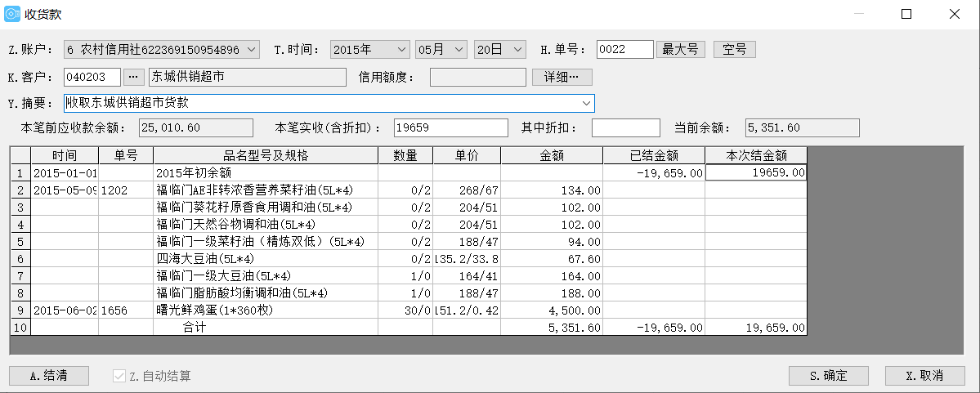Click the quantity cell 30/0
Viewport: 980px width, 393px height.
click(x=405, y=310)
